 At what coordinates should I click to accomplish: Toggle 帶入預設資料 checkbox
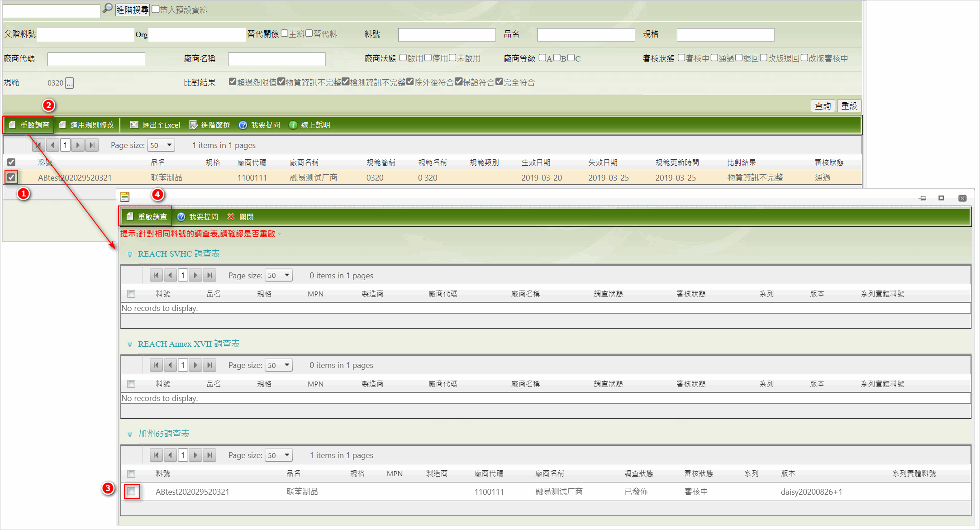(x=156, y=9)
